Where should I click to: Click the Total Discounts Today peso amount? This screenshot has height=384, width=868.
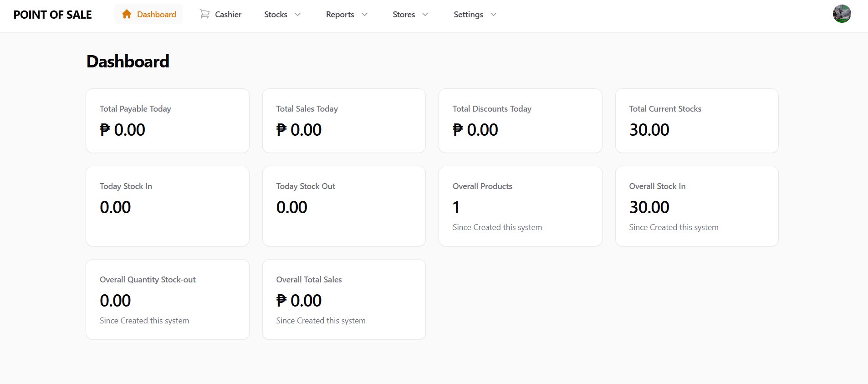475,130
